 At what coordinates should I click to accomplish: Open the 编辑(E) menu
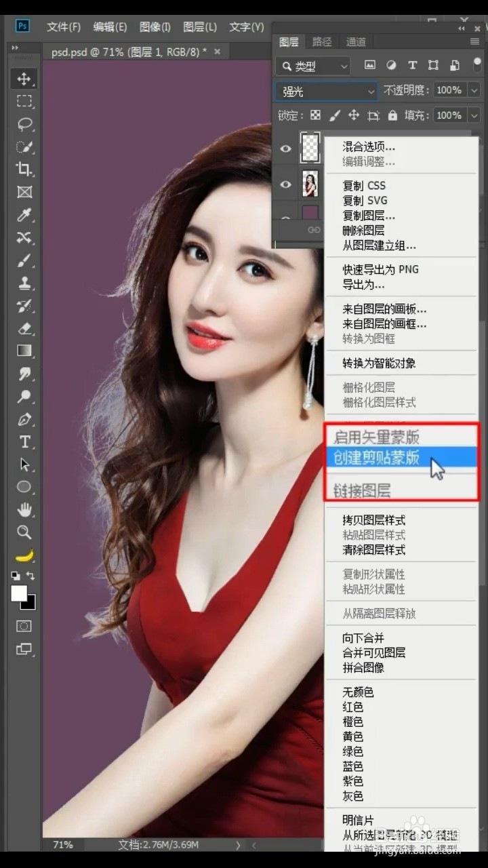tap(110, 26)
